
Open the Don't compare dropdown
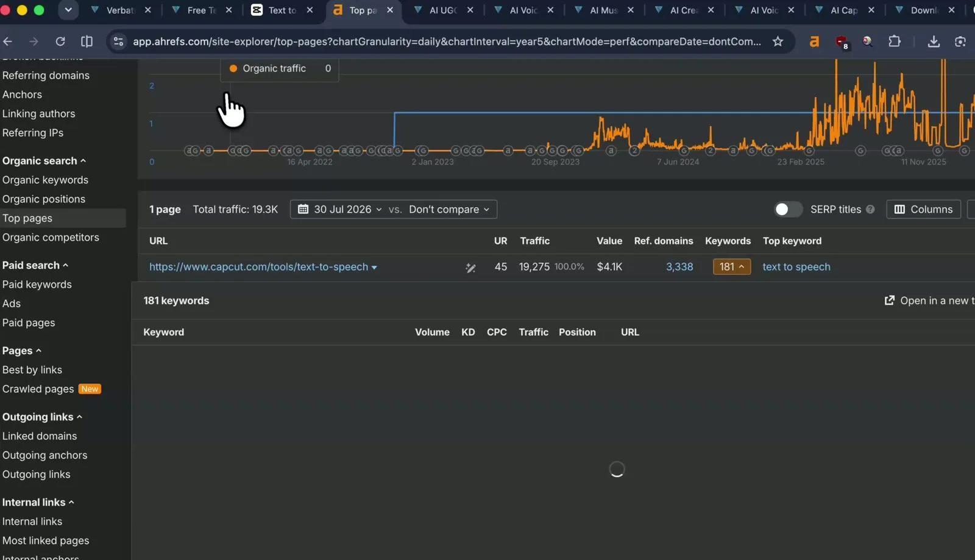coord(449,210)
